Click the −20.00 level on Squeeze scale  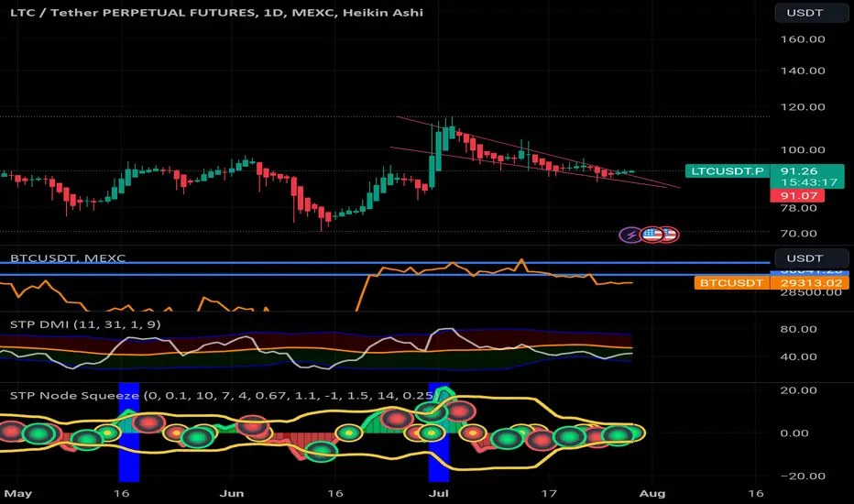[x=803, y=477]
